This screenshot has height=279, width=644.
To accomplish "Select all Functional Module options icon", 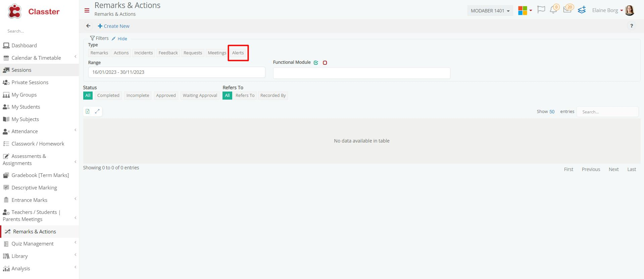I will [316, 63].
